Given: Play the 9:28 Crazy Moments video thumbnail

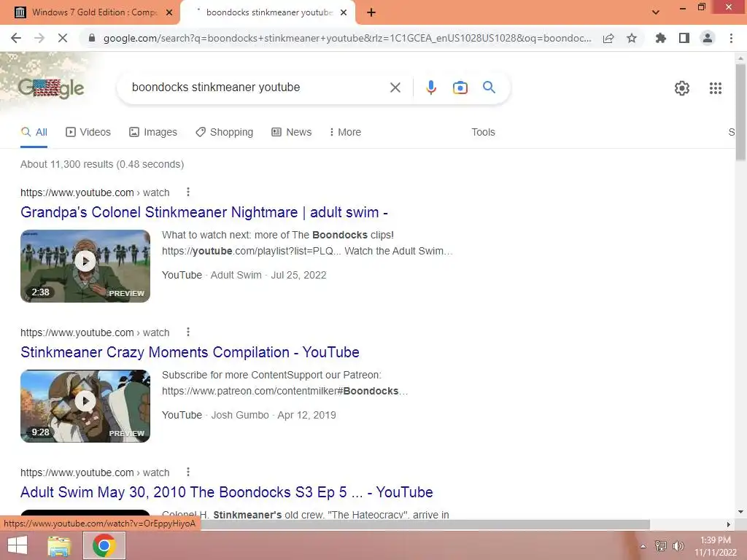Looking at the screenshot, I should click(x=85, y=405).
